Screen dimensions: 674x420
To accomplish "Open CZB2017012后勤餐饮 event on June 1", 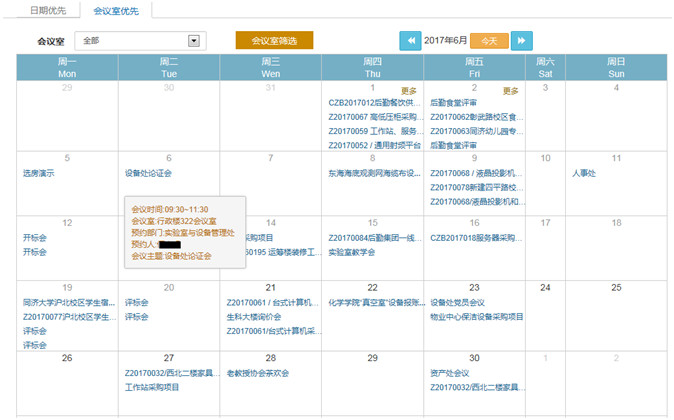I will tap(370, 102).
